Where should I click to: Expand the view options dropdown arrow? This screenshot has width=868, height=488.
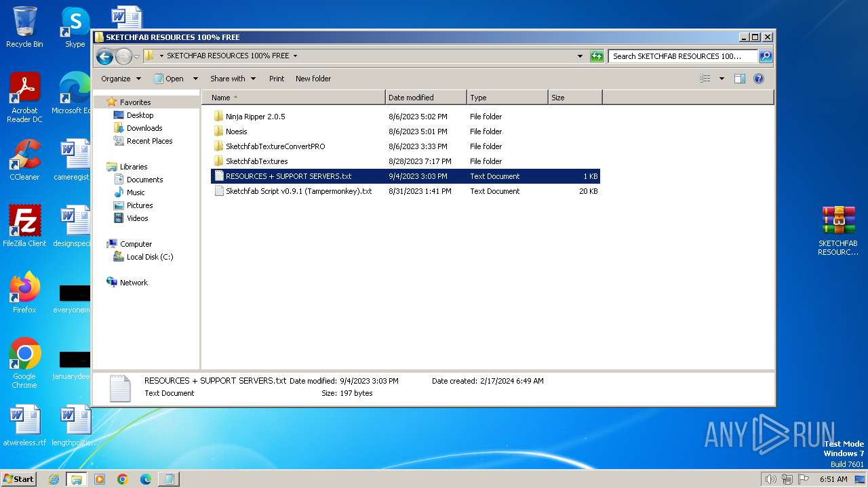point(722,79)
